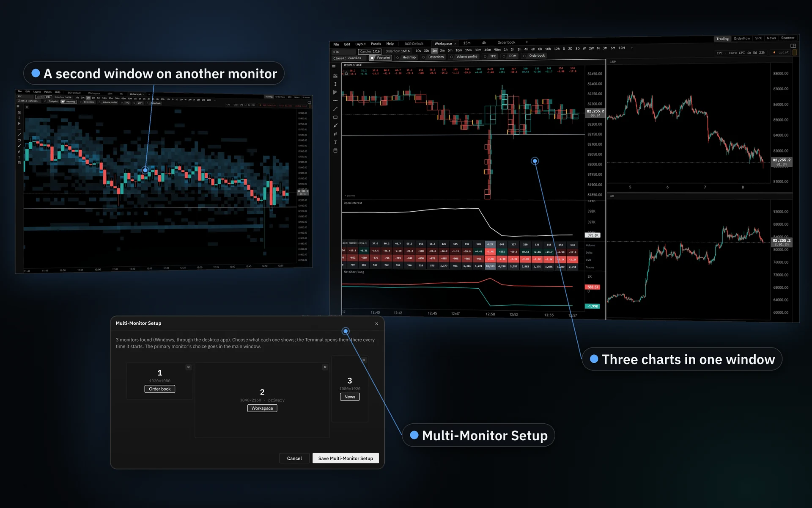Toggle Heatmap in the main window

pos(406,57)
